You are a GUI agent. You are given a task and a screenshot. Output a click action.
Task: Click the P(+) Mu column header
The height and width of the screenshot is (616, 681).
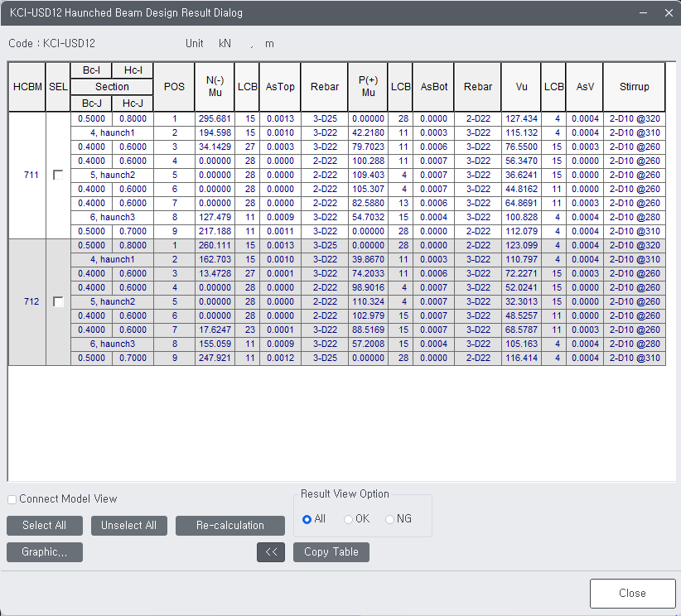click(x=368, y=87)
